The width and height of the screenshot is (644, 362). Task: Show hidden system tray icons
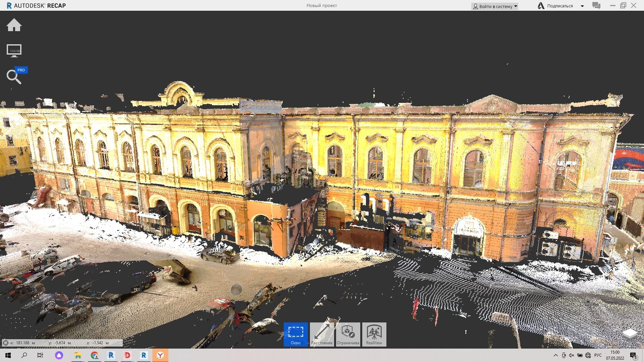tap(555, 355)
